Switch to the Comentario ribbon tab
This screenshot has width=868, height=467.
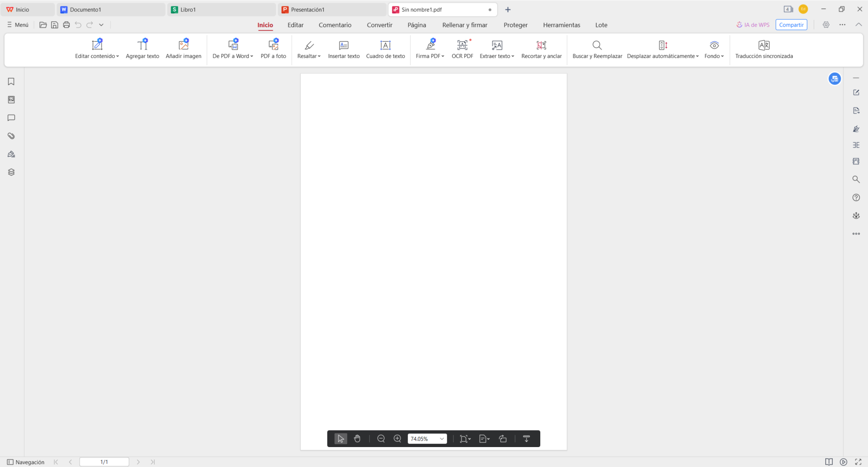[335, 25]
